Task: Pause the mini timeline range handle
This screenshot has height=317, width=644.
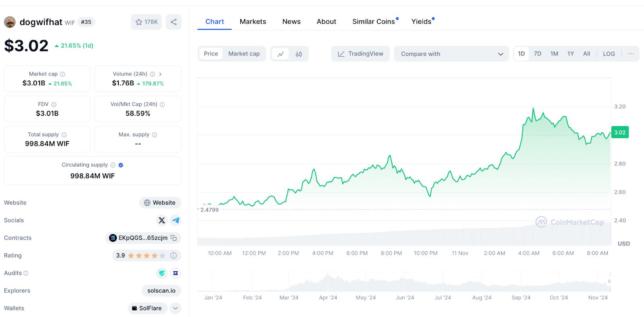Action: point(609,282)
